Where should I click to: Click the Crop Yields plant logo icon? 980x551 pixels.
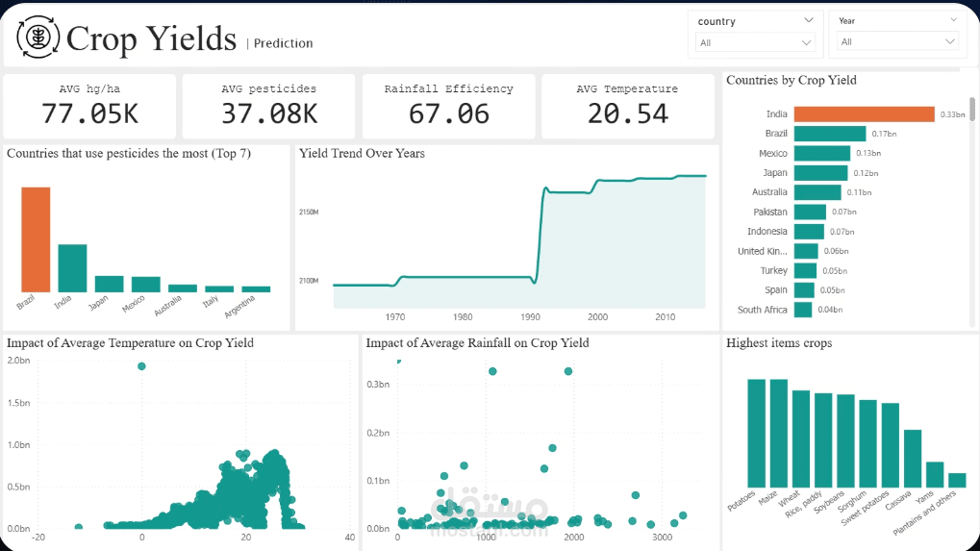pos(38,37)
